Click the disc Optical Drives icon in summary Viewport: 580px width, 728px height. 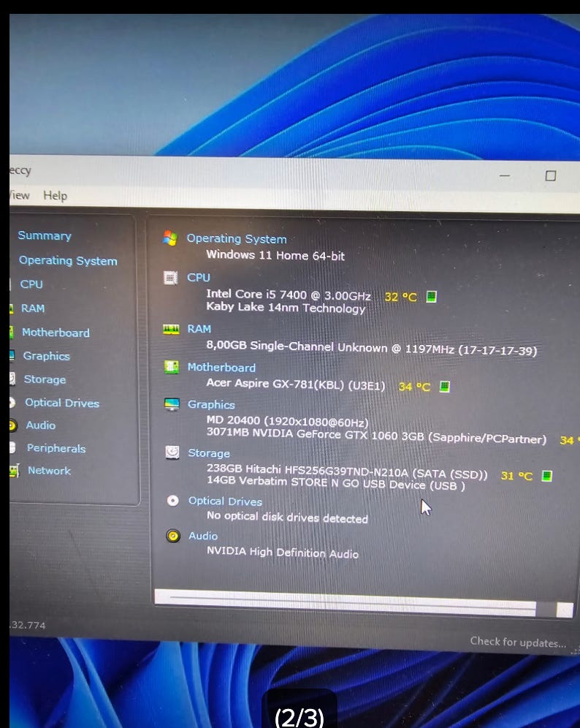pyautogui.click(x=172, y=501)
